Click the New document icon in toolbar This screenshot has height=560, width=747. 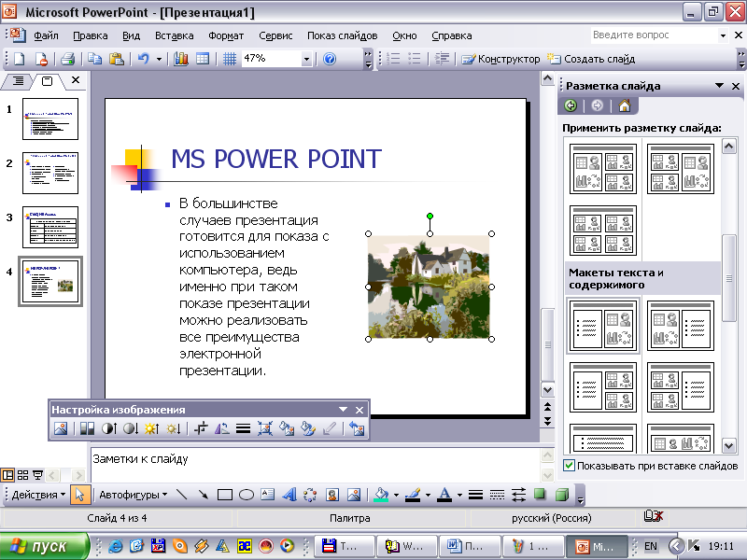(19, 59)
